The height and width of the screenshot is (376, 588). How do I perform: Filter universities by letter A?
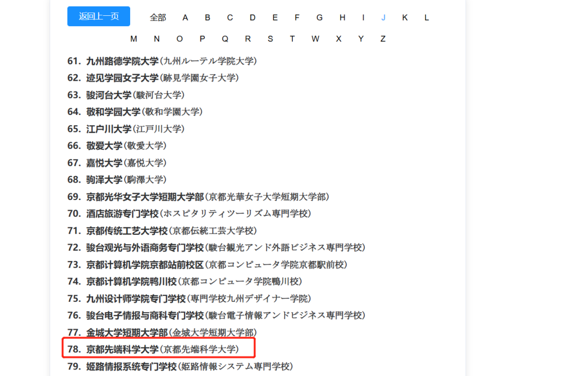pos(185,17)
